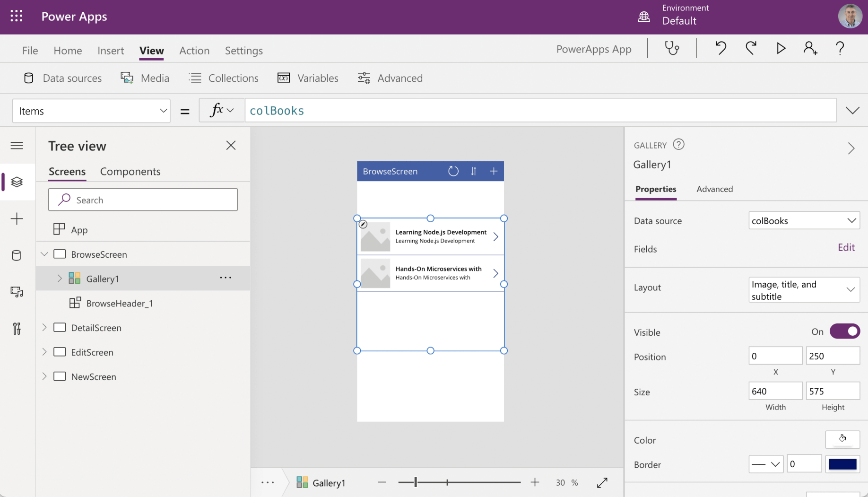This screenshot has height=497, width=868.
Task: Open the Layout dropdown
Action: click(x=804, y=290)
